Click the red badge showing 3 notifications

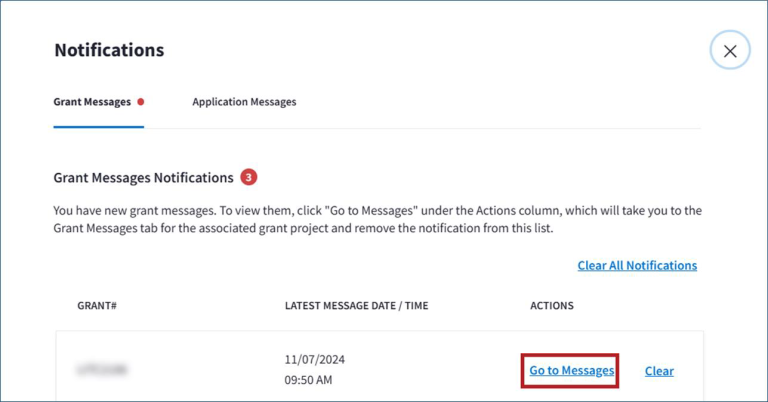249,178
